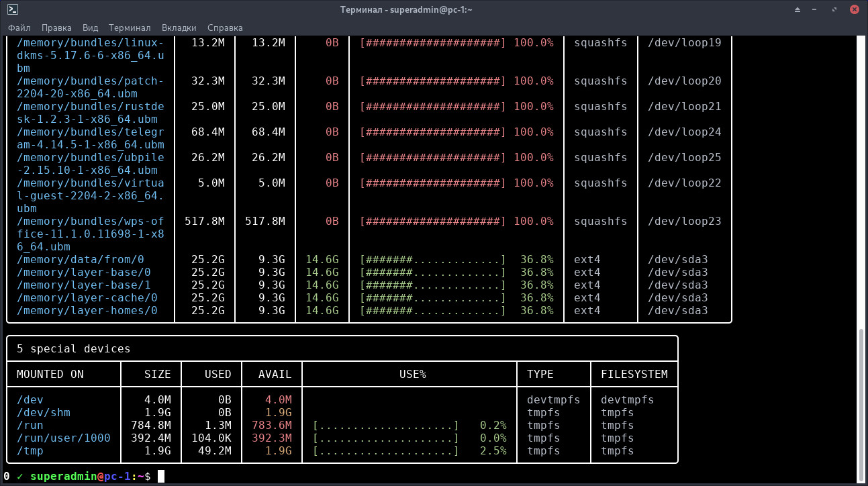
Task: Click the /dev/loop24 filesystem entry
Action: [x=685, y=132]
